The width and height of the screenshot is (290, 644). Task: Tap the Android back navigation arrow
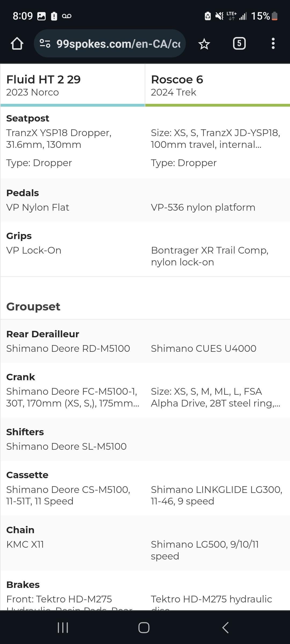coord(226,628)
